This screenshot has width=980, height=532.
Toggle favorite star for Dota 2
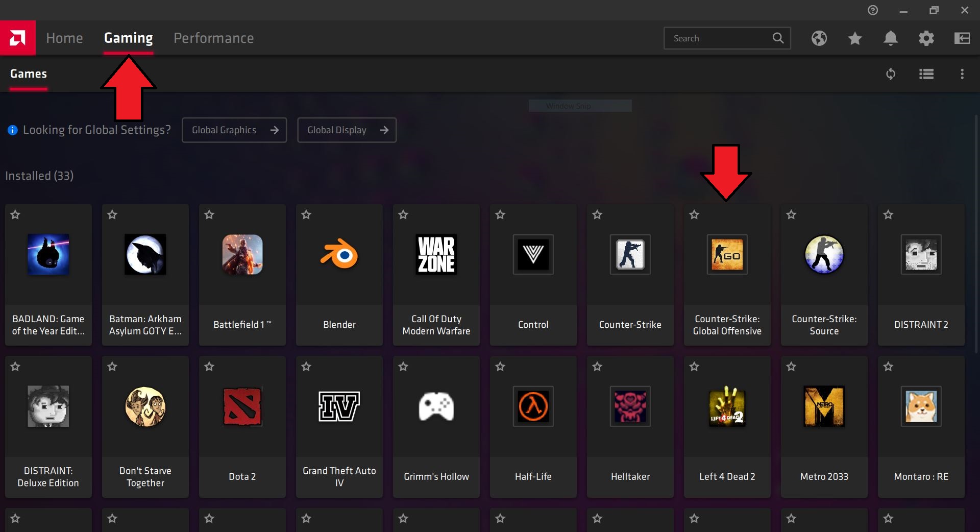[209, 367]
